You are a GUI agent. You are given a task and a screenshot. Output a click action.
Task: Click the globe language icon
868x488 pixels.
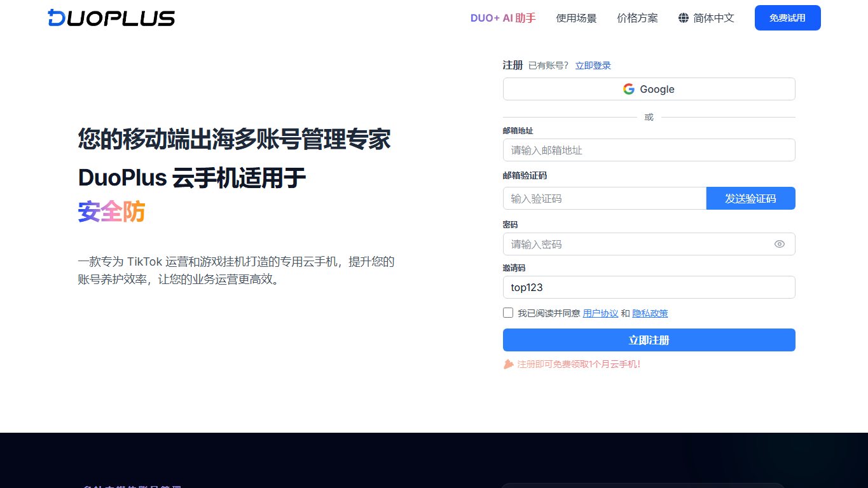pyautogui.click(x=684, y=18)
